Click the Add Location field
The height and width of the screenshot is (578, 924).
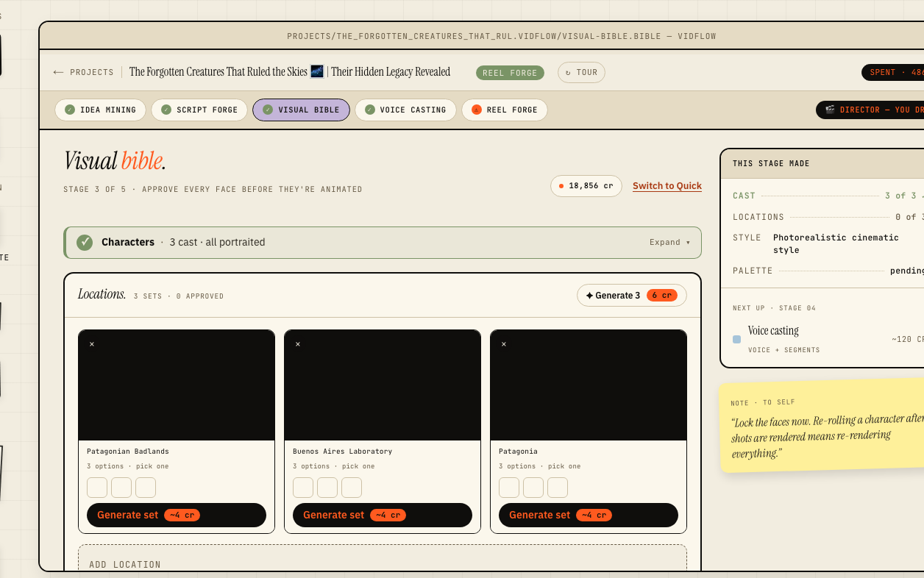383,559
